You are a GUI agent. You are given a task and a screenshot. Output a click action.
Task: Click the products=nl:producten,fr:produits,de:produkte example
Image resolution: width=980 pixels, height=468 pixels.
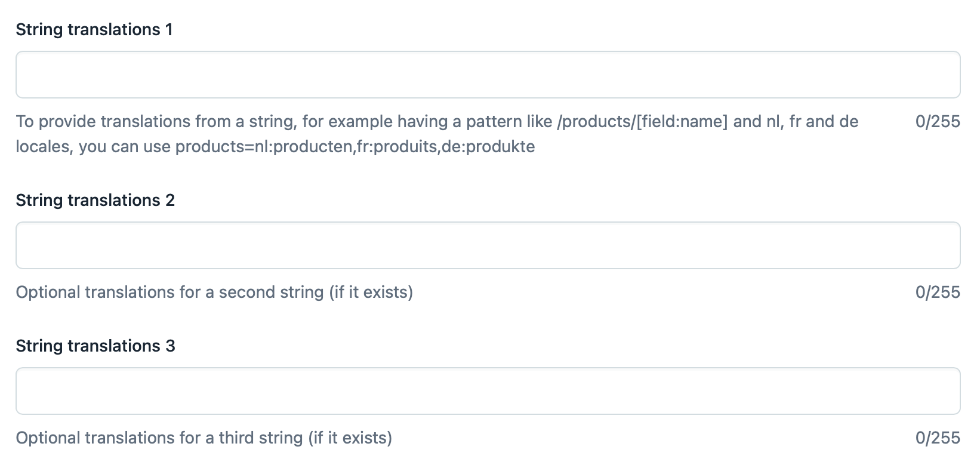click(355, 147)
